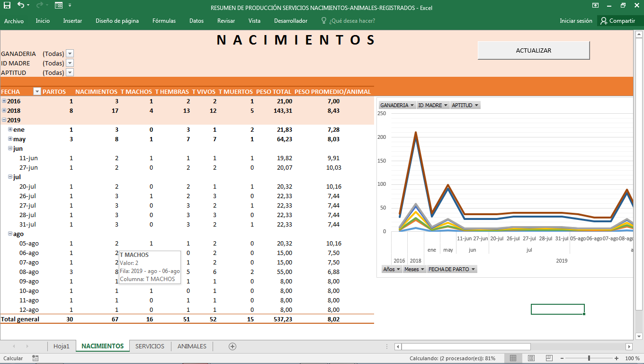Open the Customize Quick Access Toolbar arrow
644x364 pixels.
[70, 6]
